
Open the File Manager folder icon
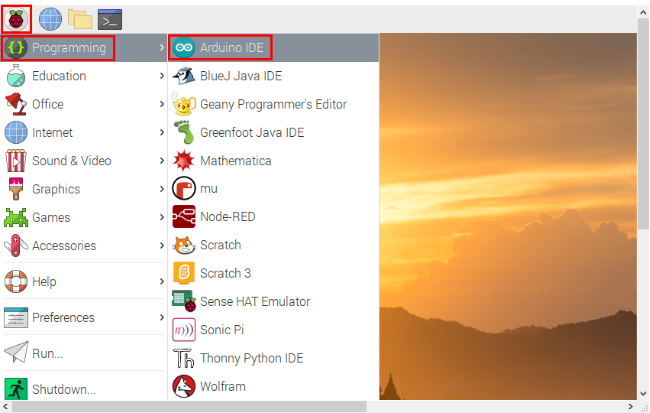(79, 18)
